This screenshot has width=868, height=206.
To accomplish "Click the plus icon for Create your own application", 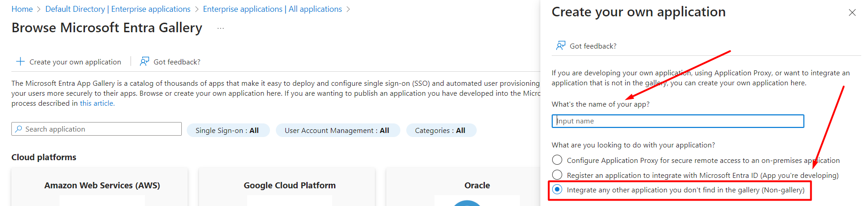I will pyautogui.click(x=20, y=62).
